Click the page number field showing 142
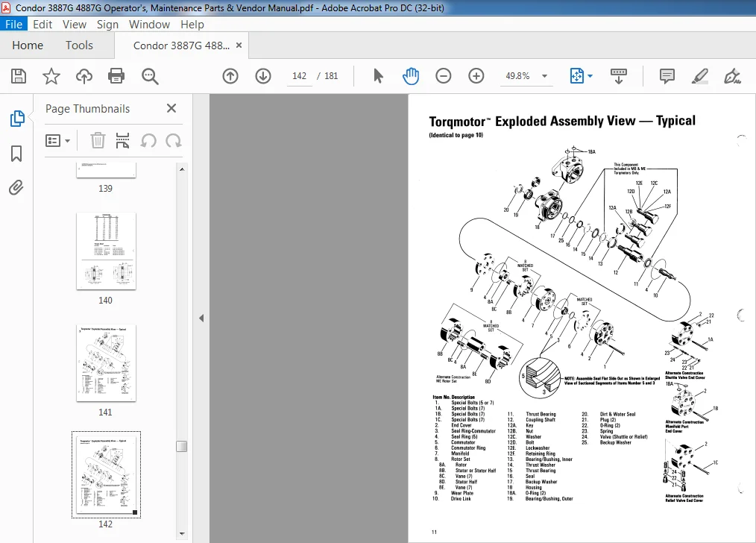 tap(300, 76)
